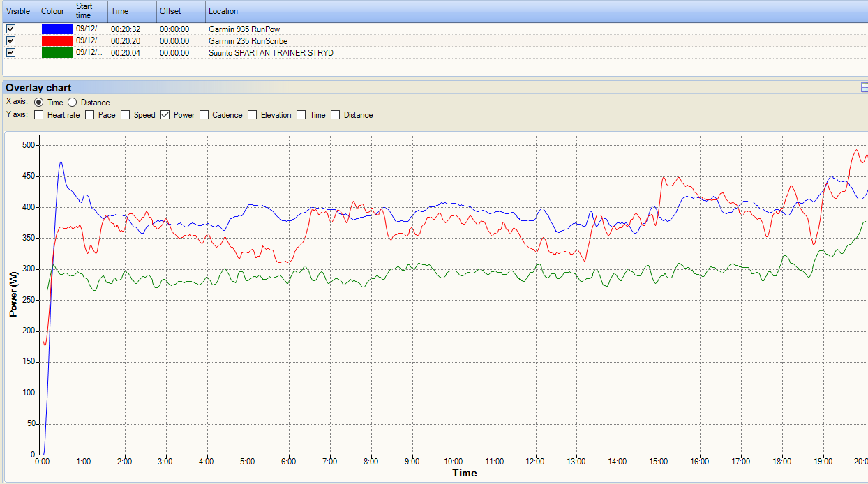Click offset 00:00:00 of Suunto row

(174, 53)
